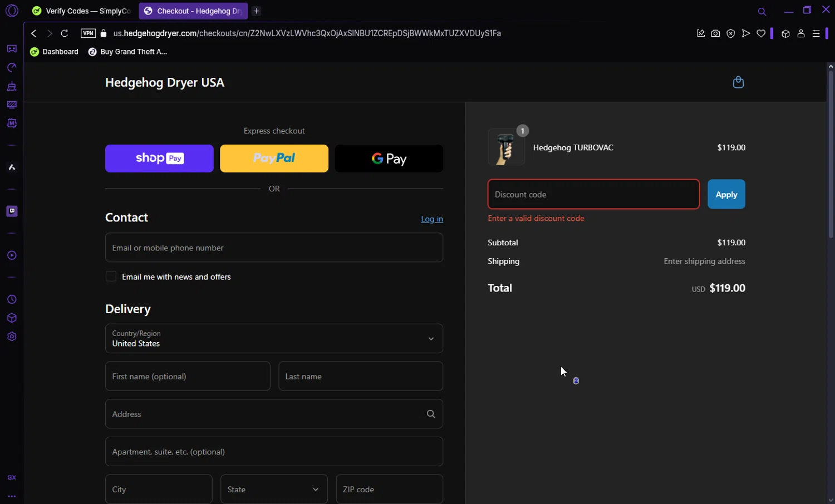835x504 pixels.
Task: Take a snapshot with camera icon
Action: click(x=716, y=33)
